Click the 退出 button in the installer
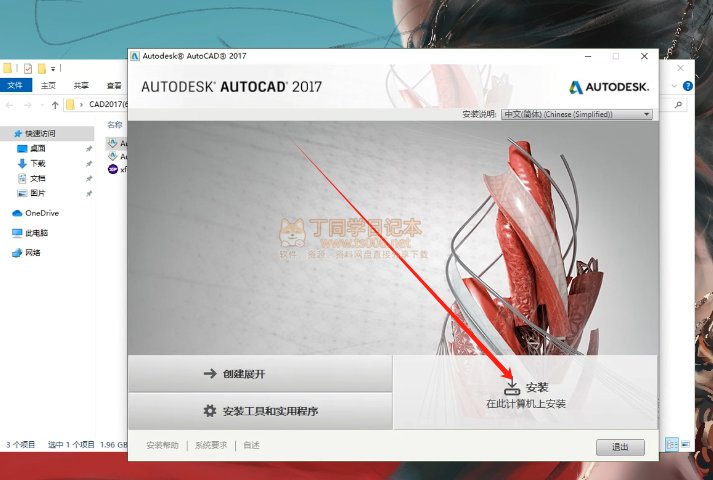 point(620,447)
